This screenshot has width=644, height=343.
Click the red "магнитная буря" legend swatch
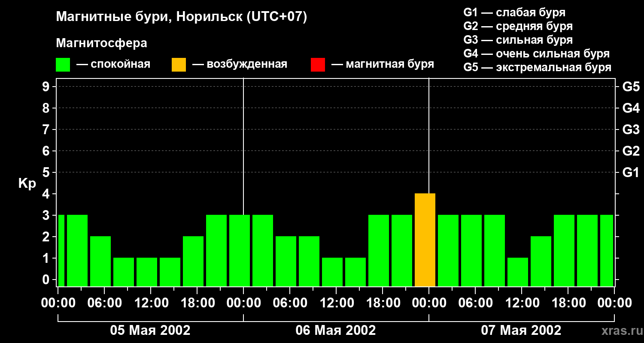pos(318,65)
